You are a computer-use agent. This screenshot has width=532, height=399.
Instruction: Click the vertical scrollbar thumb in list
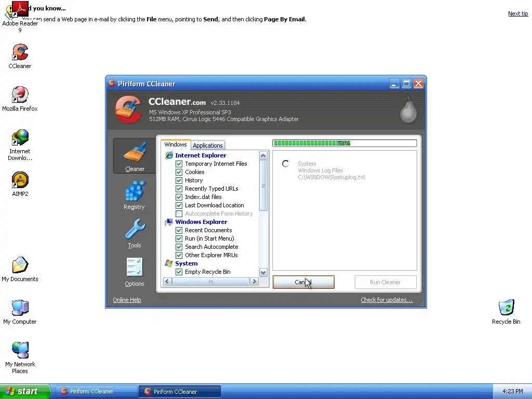[x=263, y=185]
